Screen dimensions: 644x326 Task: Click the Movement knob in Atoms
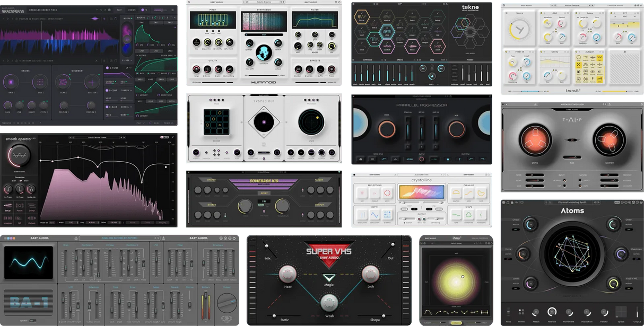click(x=569, y=312)
